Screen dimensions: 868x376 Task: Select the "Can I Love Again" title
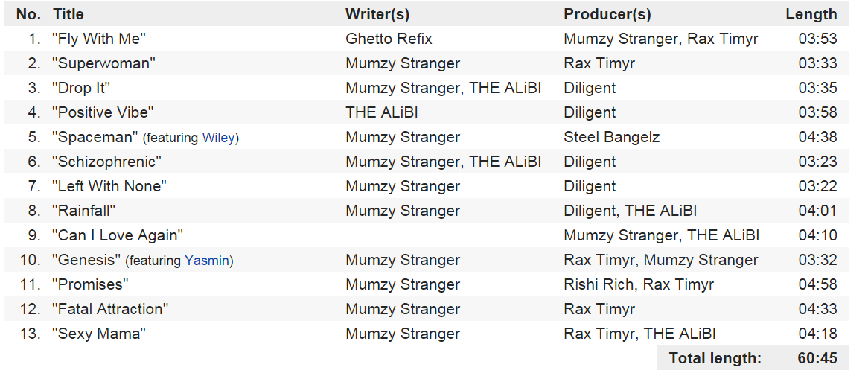[118, 235]
